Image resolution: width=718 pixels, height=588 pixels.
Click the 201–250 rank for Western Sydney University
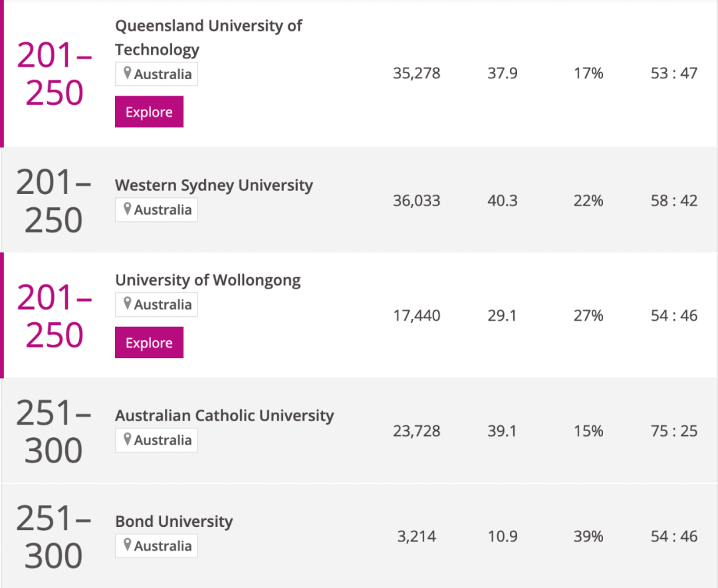coord(54,201)
